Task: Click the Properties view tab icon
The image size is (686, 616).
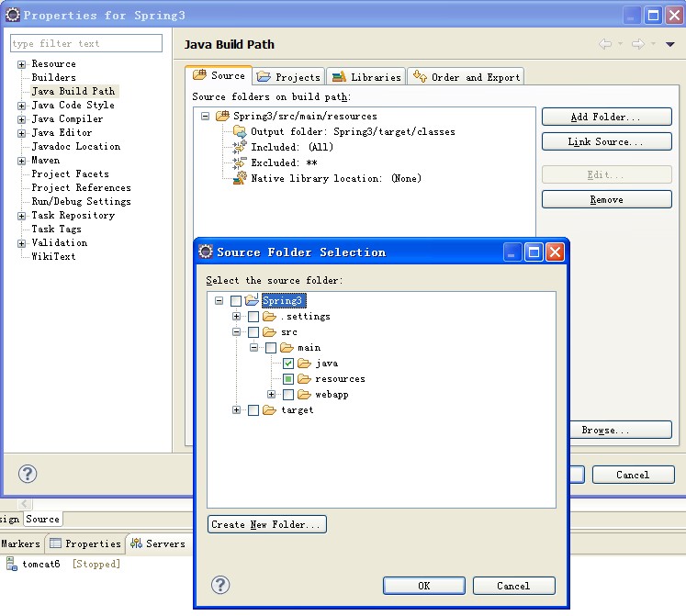Action: [x=55, y=543]
